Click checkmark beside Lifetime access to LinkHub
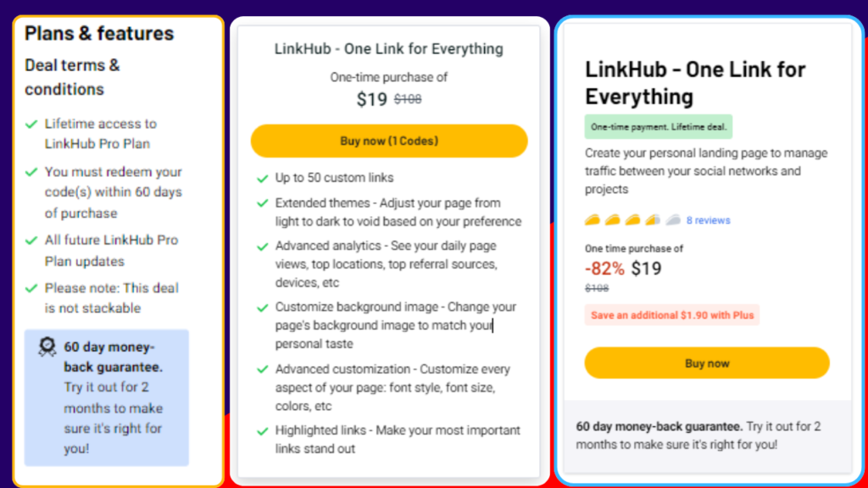The height and width of the screenshot is (488, 868). [31, 124]
